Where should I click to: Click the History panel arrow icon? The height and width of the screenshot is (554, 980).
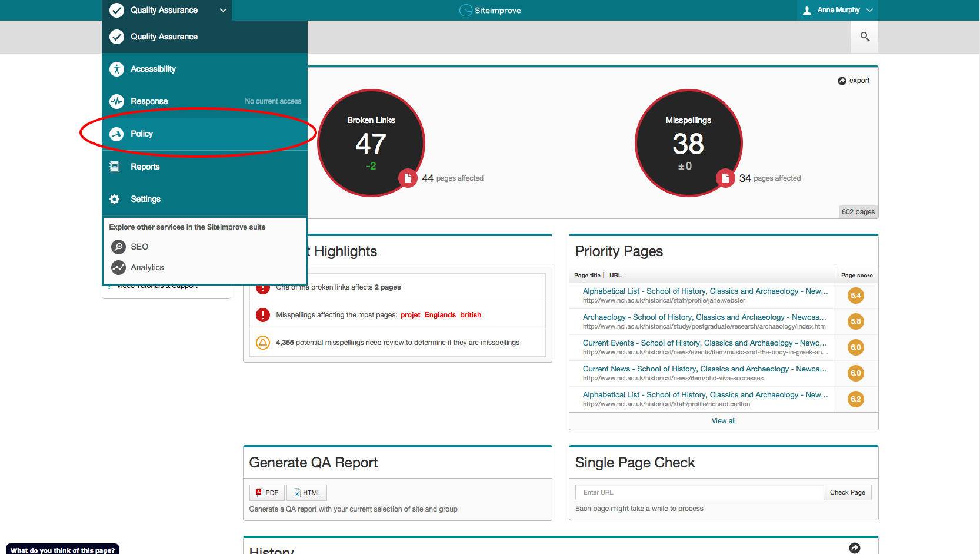(x=855, y=548)
